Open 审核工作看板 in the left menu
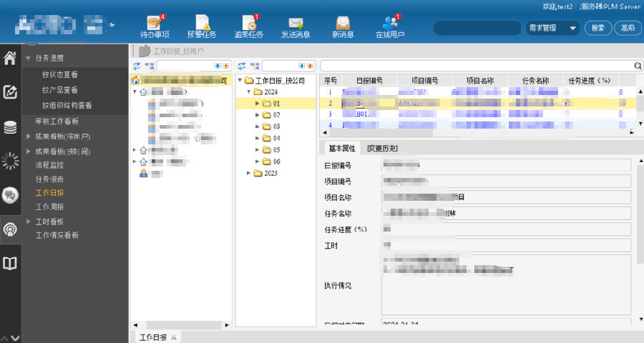Screen dimensions: 644x343 (57, 121)
